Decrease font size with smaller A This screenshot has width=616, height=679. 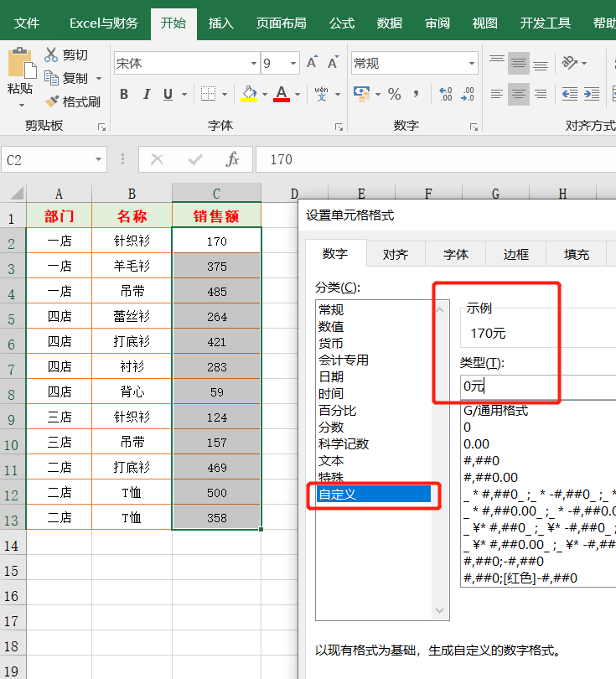pyautogui.click(x=333, y=63)
